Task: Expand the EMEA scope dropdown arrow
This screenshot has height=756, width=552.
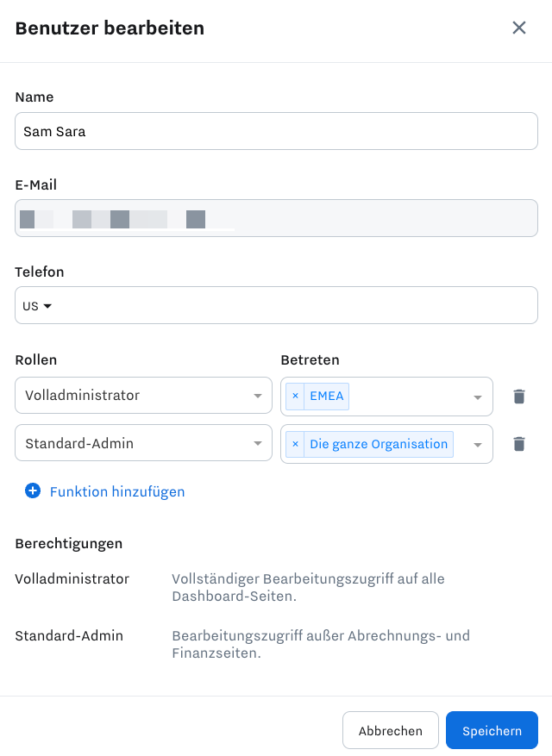Action: click(478, 397)
